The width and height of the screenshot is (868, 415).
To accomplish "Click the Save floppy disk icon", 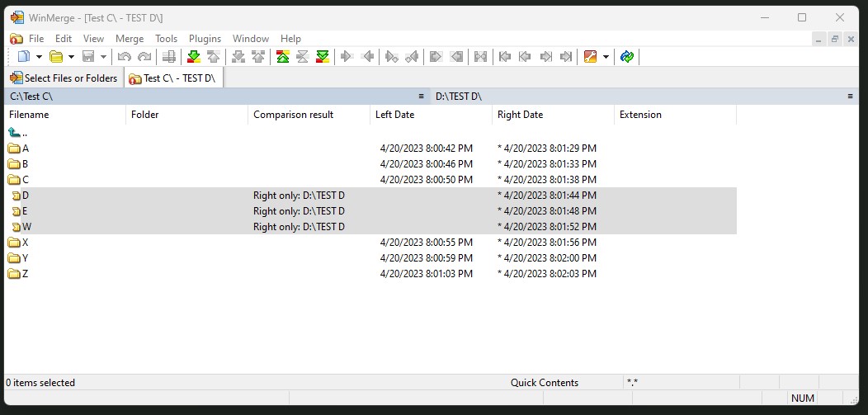I will 88,56.
